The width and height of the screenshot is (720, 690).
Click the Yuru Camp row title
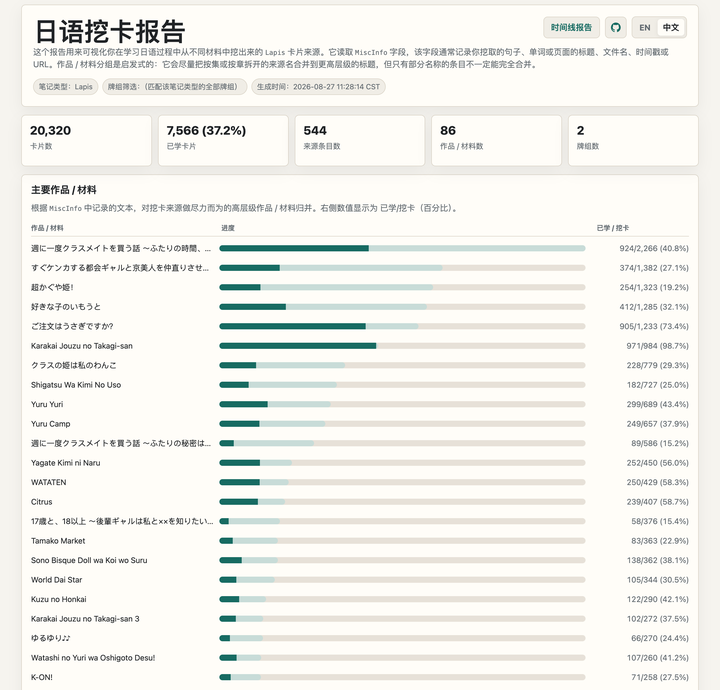pos(51,424)
